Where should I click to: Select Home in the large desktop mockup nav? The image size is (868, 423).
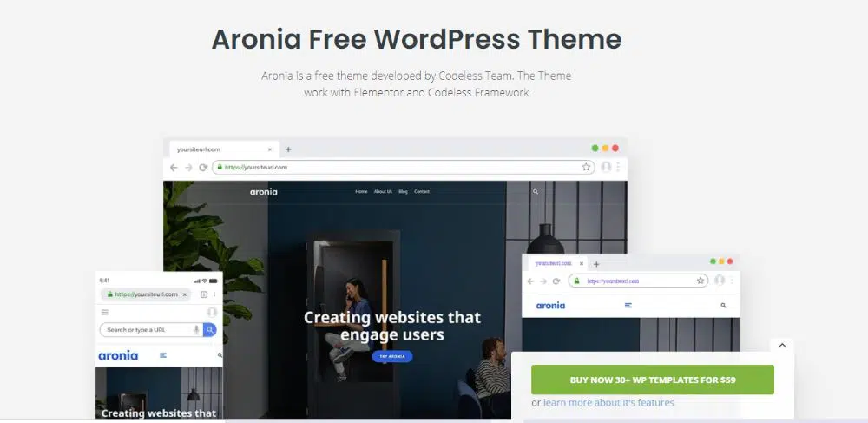click(x=361, y=191)
